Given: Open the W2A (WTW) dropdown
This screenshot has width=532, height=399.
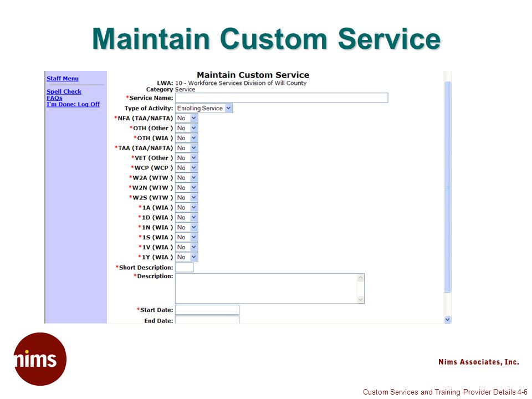Looking at the screenshot, I should coord(186,177).
